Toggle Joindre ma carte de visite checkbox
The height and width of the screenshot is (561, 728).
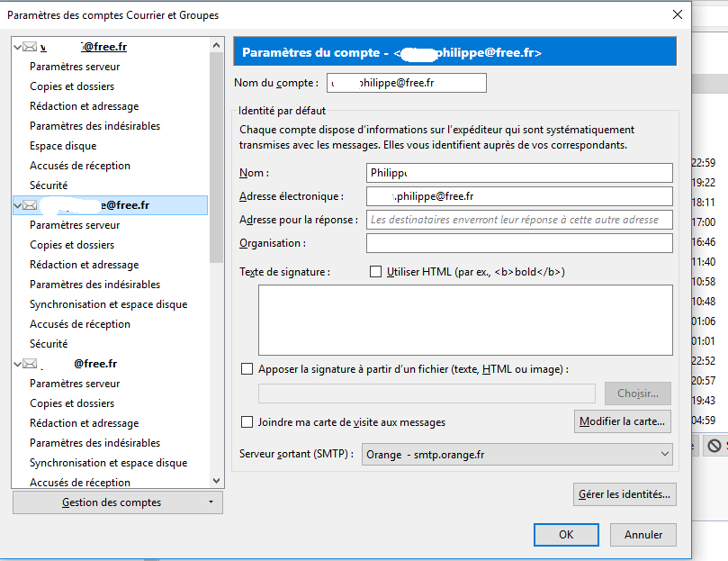(x=247, y=422)
